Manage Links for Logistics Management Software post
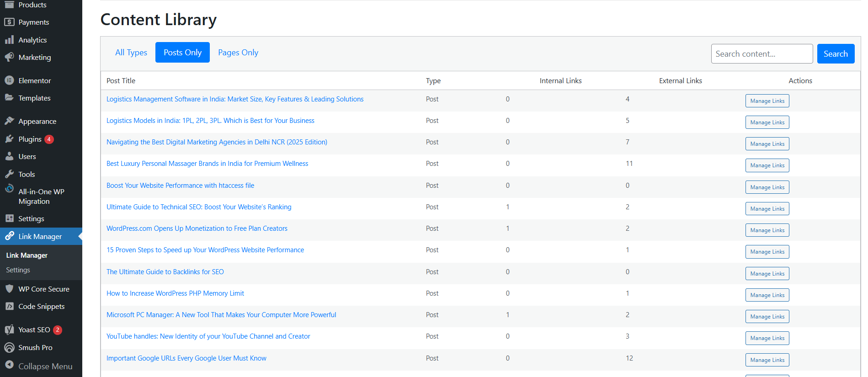The width and height of the screenshot is (868, 377). pyautogui.click(x=767, y=101)
